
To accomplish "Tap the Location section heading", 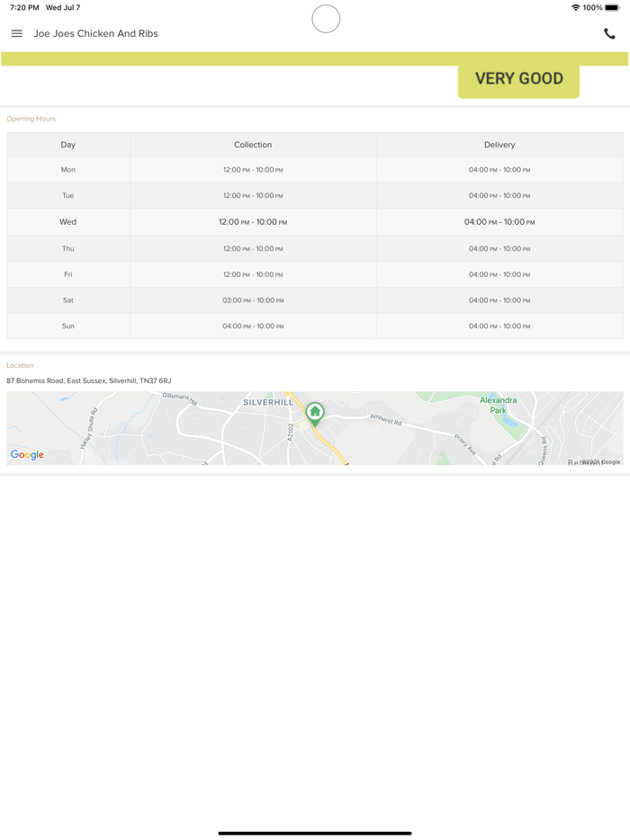I will (x=20, y=366).
